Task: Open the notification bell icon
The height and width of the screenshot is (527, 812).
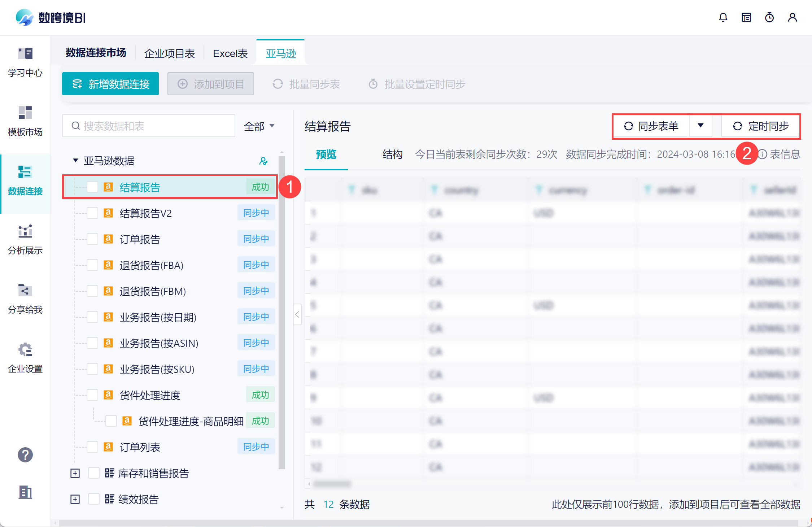Action: [723, 17]
